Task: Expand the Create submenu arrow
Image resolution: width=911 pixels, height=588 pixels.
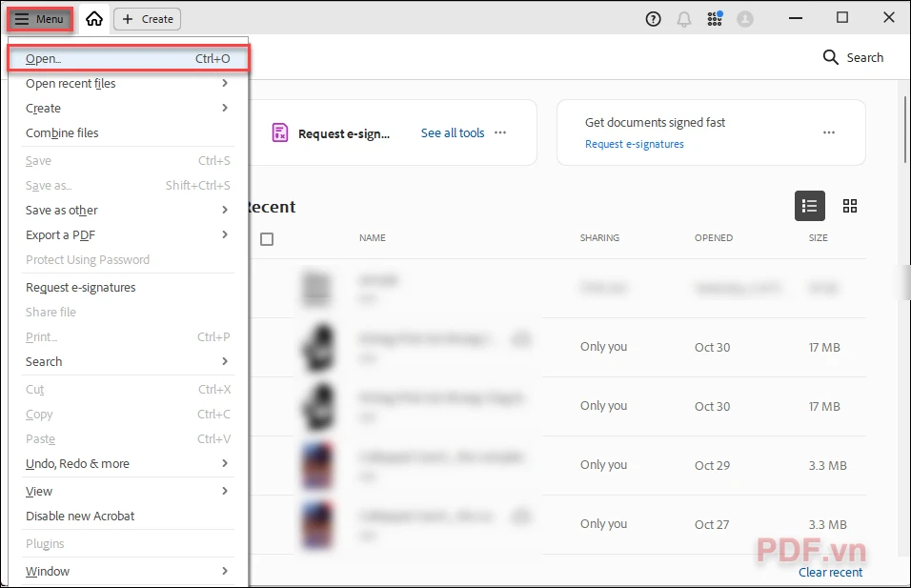Action: click(225, 108)
